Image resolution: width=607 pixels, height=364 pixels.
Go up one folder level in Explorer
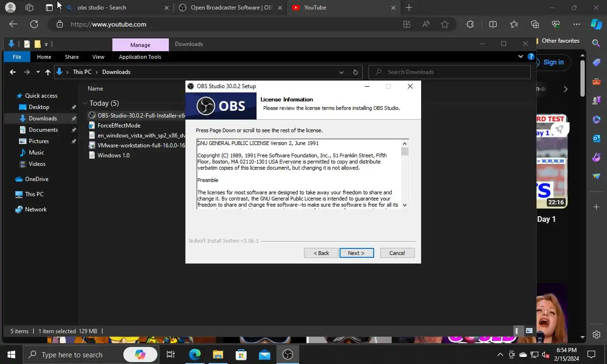(x=47, y=72)
